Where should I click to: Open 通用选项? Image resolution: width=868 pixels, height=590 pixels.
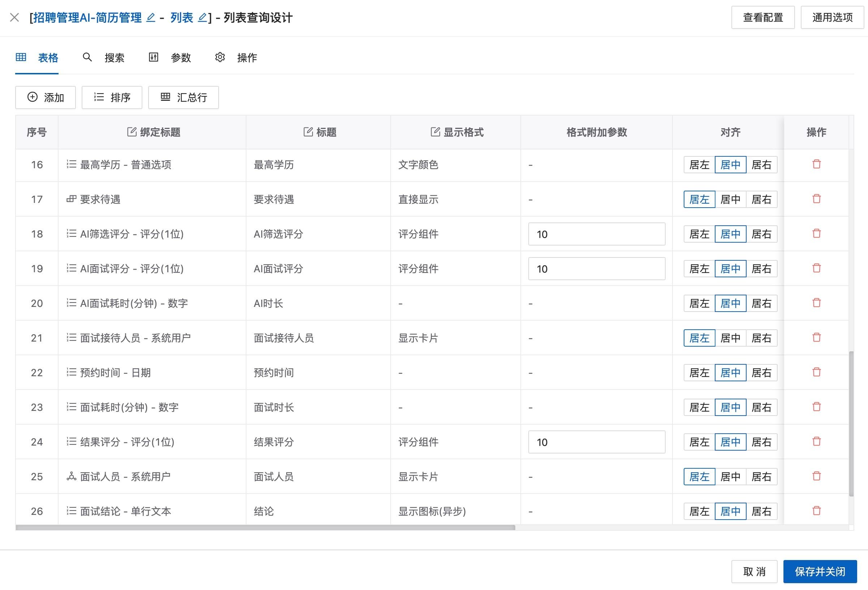pos(832,18)
